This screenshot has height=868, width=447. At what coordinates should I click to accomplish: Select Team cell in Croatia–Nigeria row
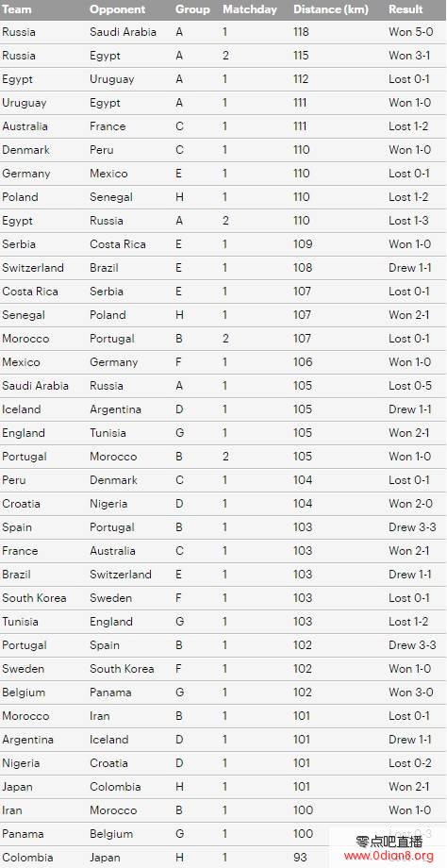[21, 504]
